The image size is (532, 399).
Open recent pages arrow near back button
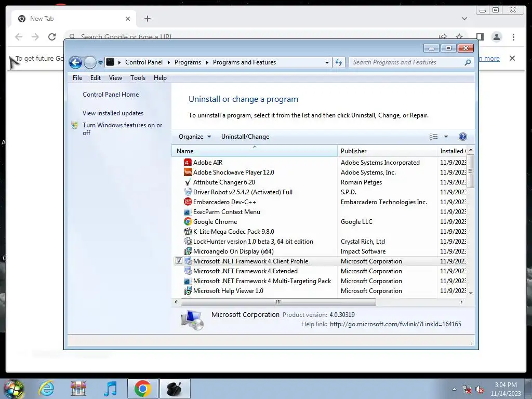pyautogui.click(x=100, y=63)
